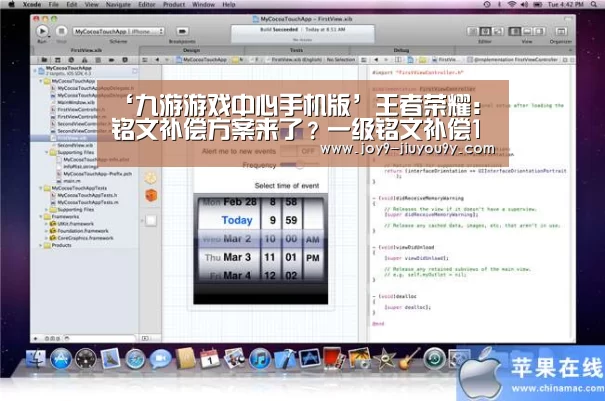Select the orange cube object icon

pyautogui.click(x=151, y=195)
